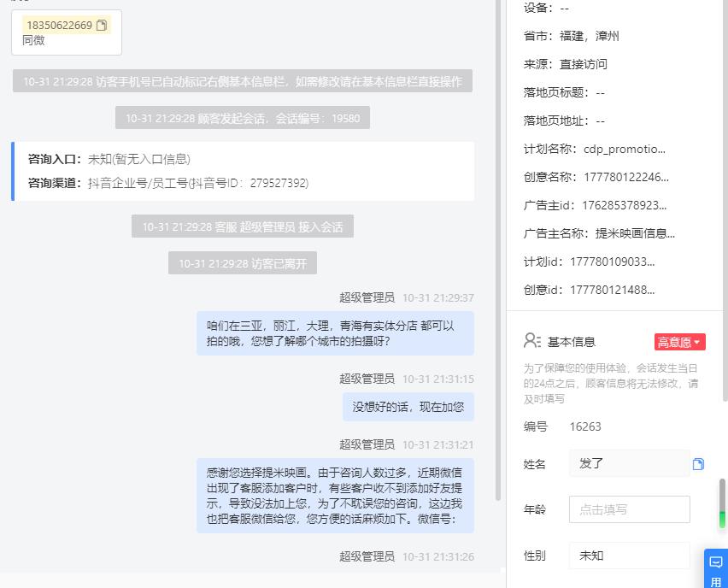
Task: Click the 落地页标题 row
Action: coord(564,92)
